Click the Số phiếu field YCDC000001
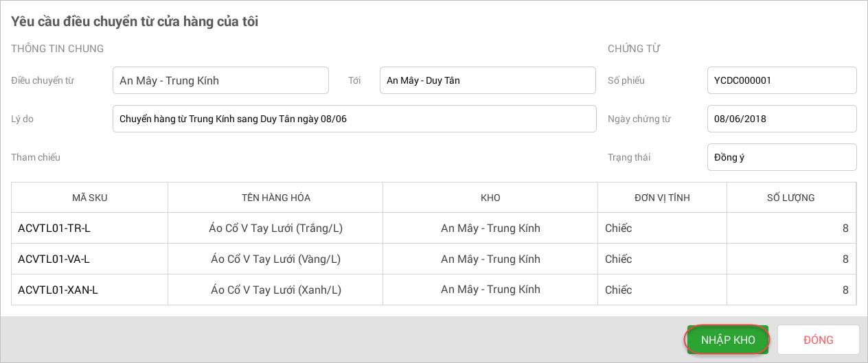 [781, 80]
